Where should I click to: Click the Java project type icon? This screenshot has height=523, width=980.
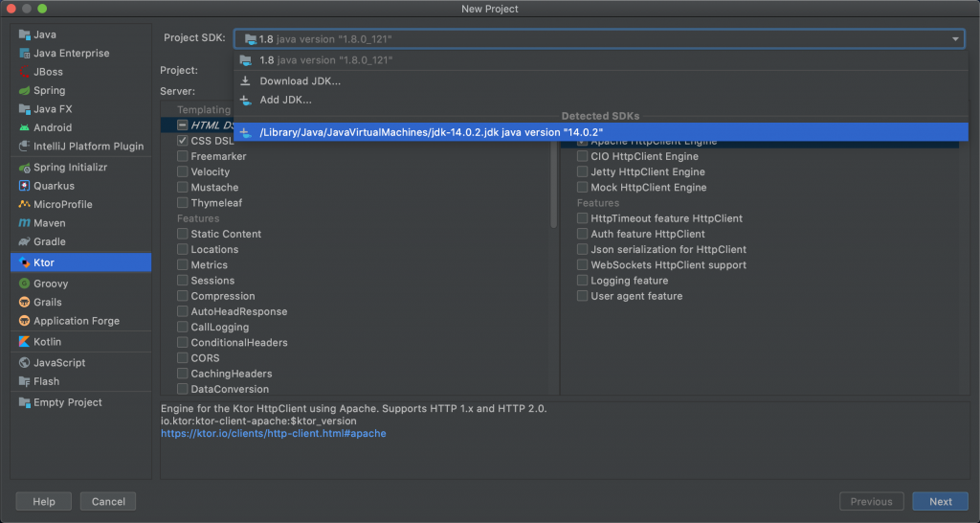click(x=24, y=34)
